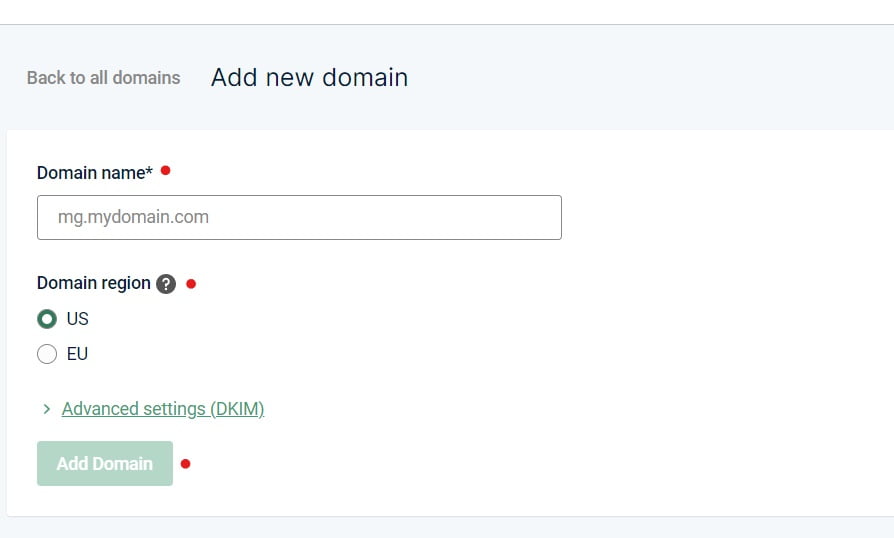Screen dimensions: 894x538
Task: Select the US domain region radio button
Action: pyautogui.click(x=47, y=319)
